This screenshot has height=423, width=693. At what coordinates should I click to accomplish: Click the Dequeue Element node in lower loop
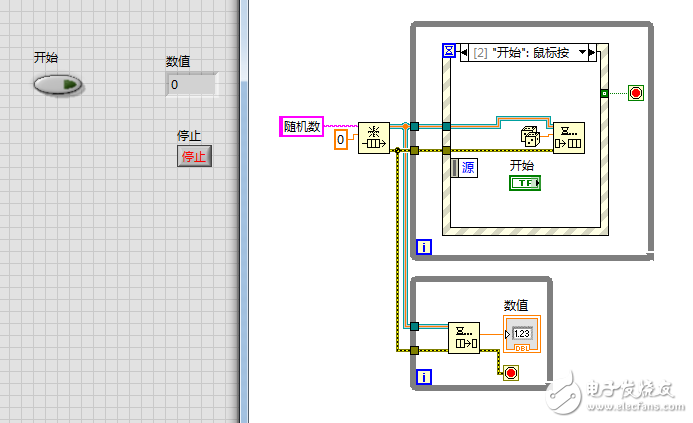pyautogui.click(x=463, y=338)
